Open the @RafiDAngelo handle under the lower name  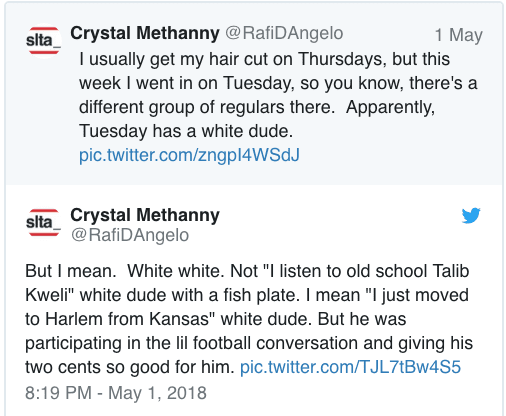point(130,235)
